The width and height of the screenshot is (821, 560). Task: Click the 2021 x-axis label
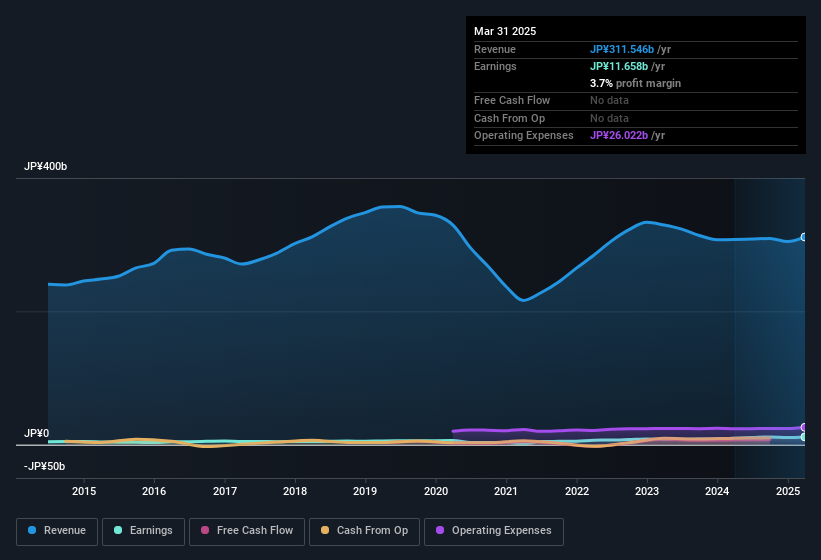pos(506,491)
